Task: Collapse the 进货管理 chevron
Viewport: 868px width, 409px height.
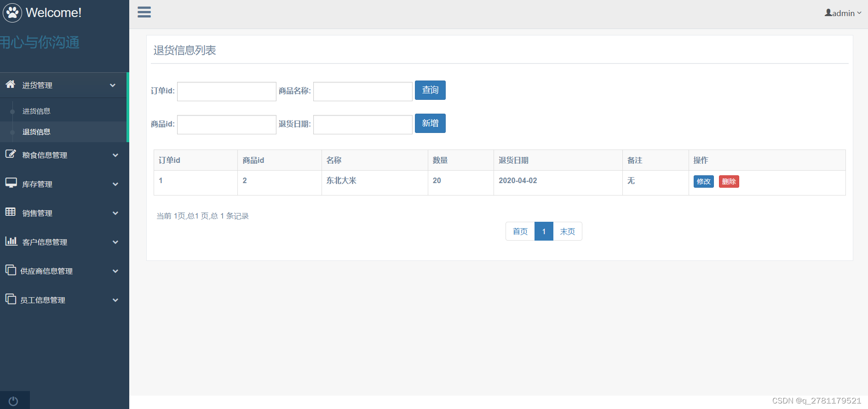Action: (x=113, y=86)
